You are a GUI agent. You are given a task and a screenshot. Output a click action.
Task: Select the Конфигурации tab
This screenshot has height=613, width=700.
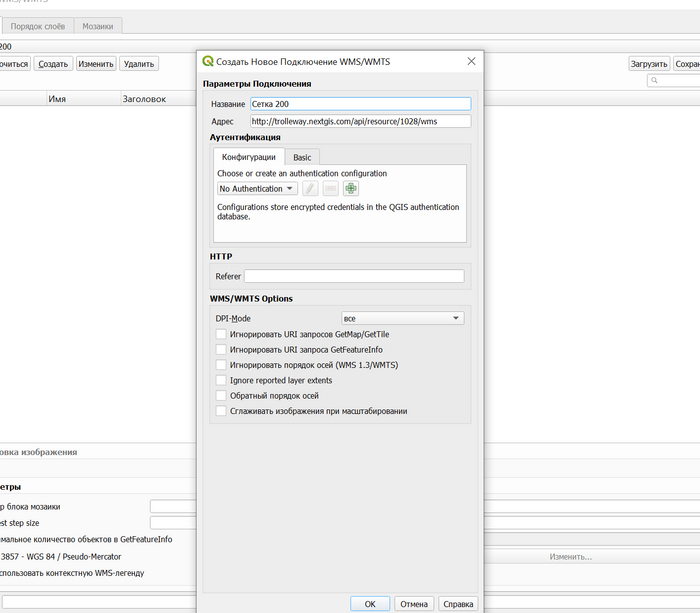tap(248, 157)
